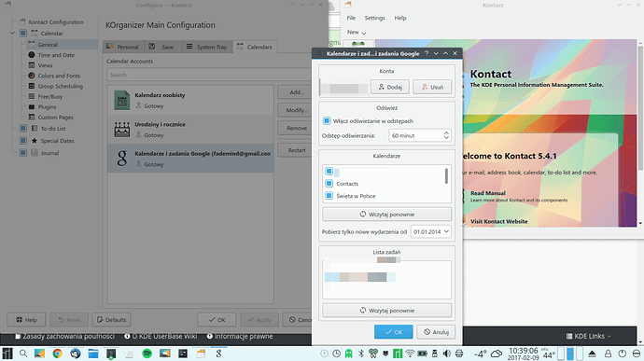Toggle the Journal component checkbox
Viewport: 644px width, 361px height.
tap(23, 153)
